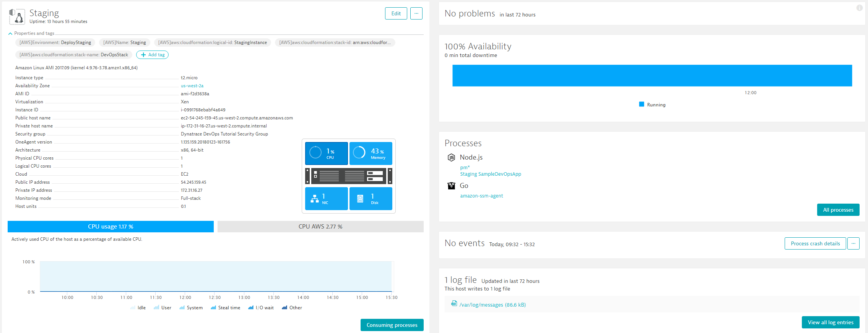This screenshot has width=868, height=333.
Task: Click the Go process heading
Action: coord(464,186)
